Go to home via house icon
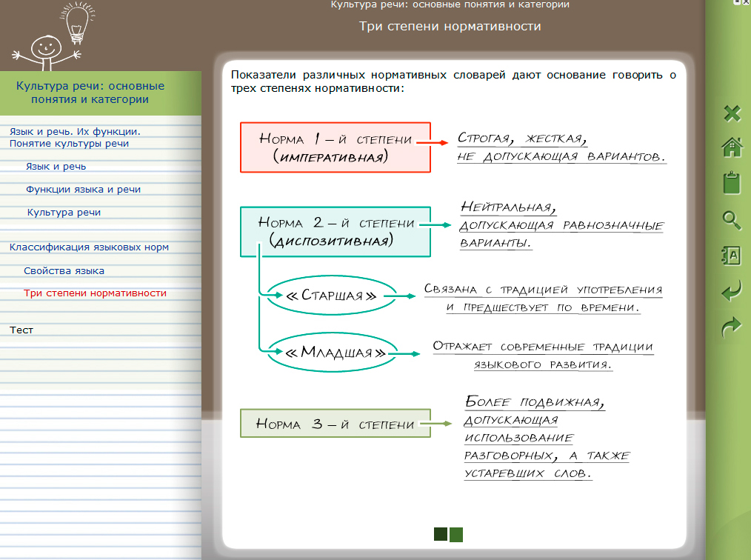Screen dimensions: 751x560 732,147
